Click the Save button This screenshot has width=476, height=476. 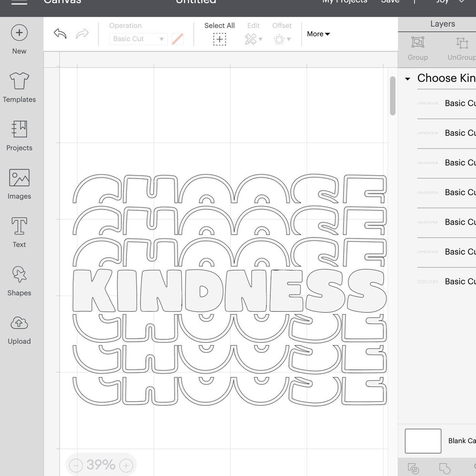tap(390, 2)
